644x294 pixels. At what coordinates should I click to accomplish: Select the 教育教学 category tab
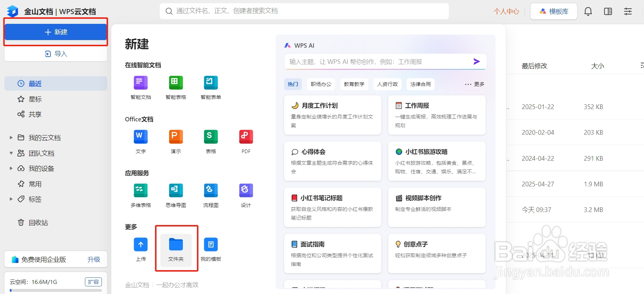(x=354, y=84)
